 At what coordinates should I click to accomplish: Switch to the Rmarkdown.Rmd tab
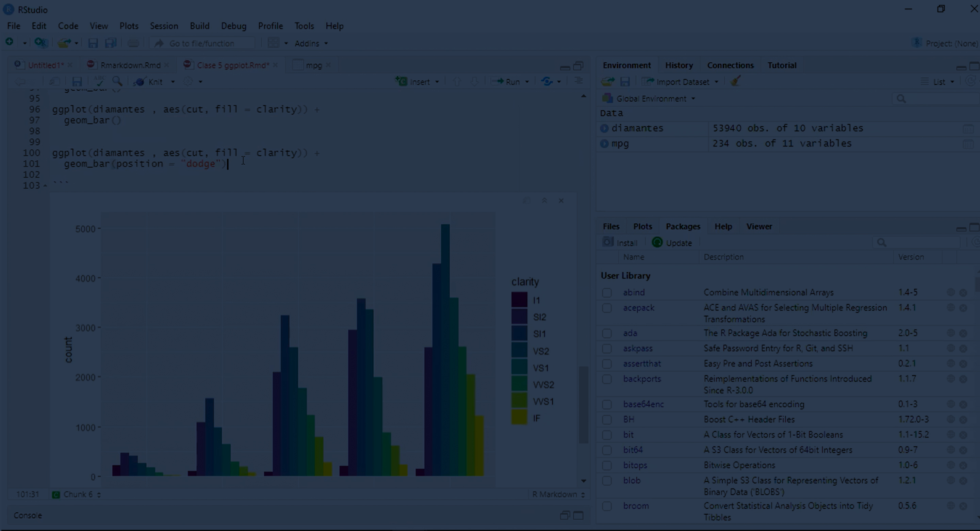pos(130,65)
